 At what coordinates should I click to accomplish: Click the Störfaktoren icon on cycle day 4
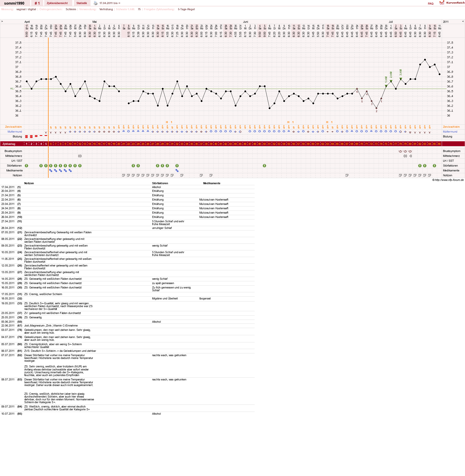pos(41,166)
